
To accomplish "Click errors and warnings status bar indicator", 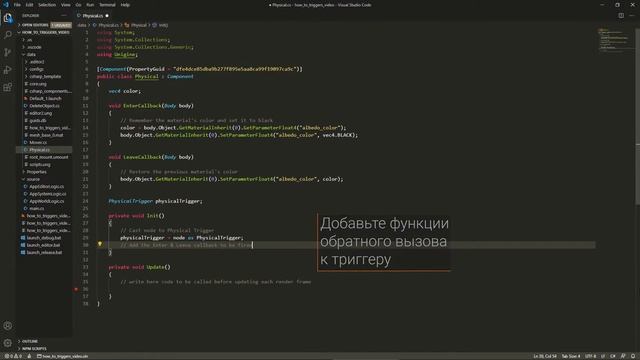I will point(13,356).
